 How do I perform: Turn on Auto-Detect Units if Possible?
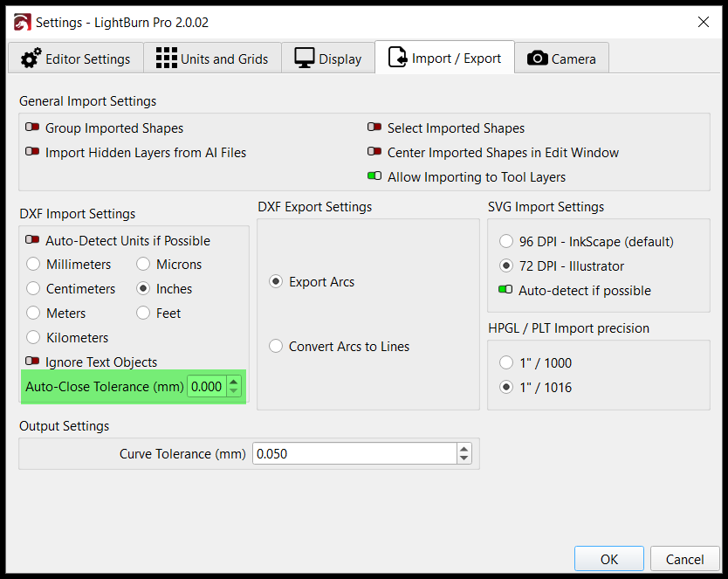click(33, 241)
